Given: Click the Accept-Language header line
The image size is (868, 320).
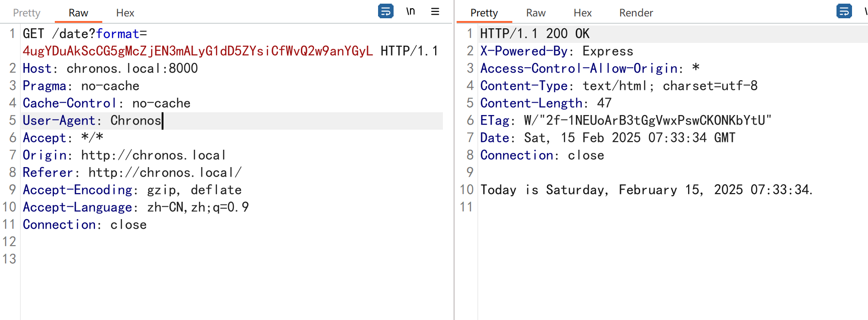Looking at the screenshot, I should coord(136,207).
